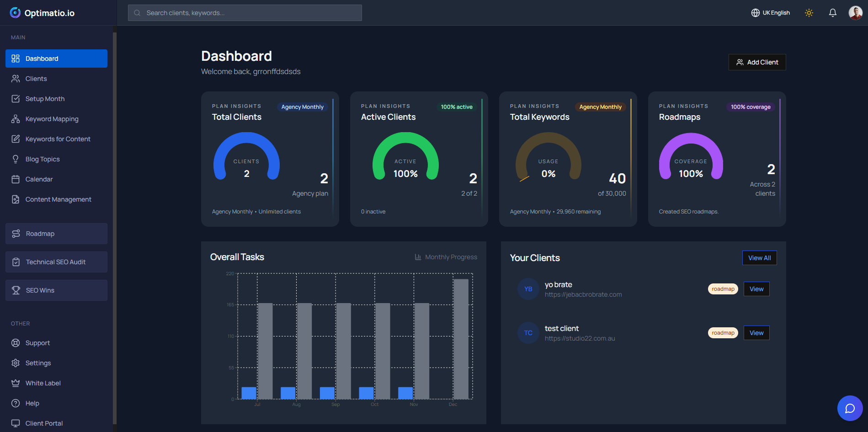Open the SEO Wins panel

(x=40, y=290)
